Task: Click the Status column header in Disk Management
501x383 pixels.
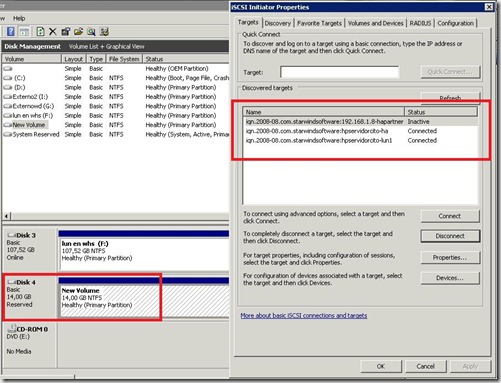Action: (186, 59)
